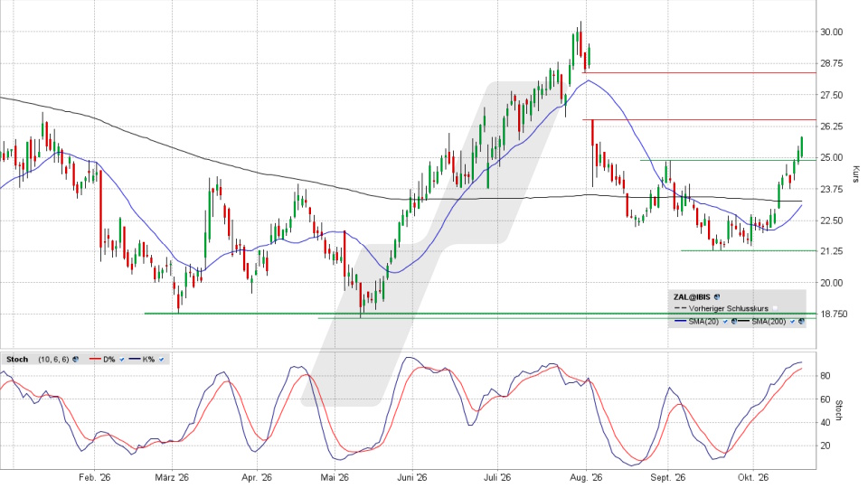Uncheck the SMA(200) visibility checkbox
The width and height of the screenshot is (868, 488).
(792, 322)
